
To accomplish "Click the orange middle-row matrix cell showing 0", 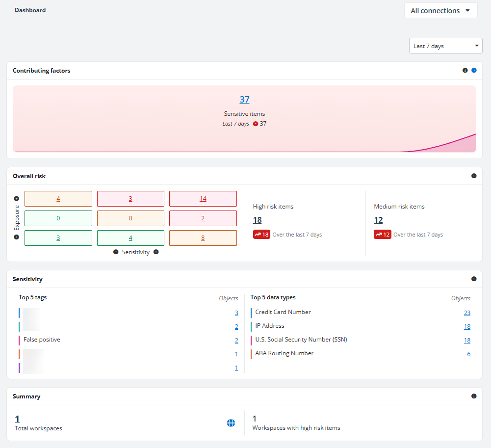I will coord(130,218).
